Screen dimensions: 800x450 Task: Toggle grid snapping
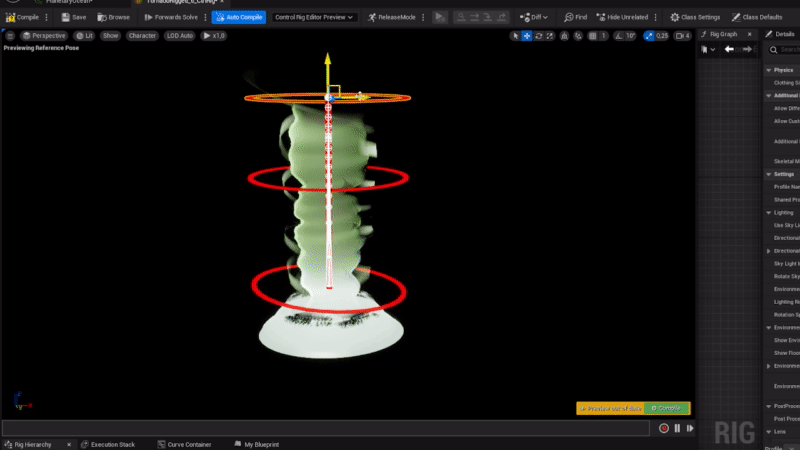(x=592, y=36)
